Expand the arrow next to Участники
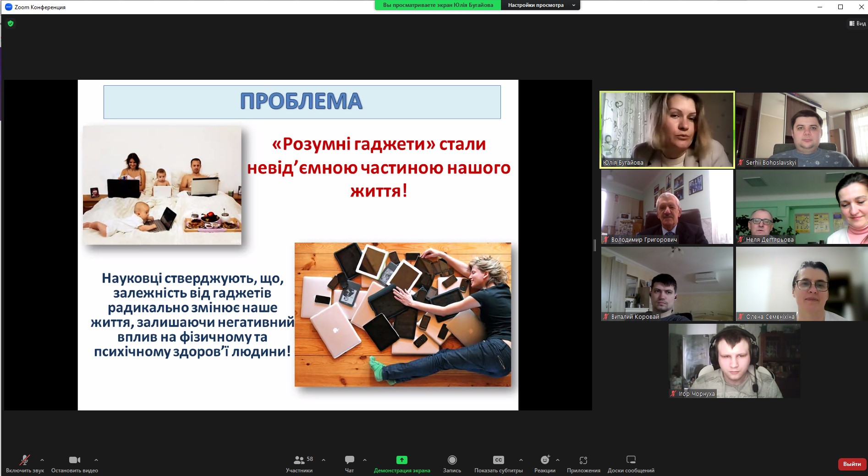868x476 pixels. click(x=324, y=460)
